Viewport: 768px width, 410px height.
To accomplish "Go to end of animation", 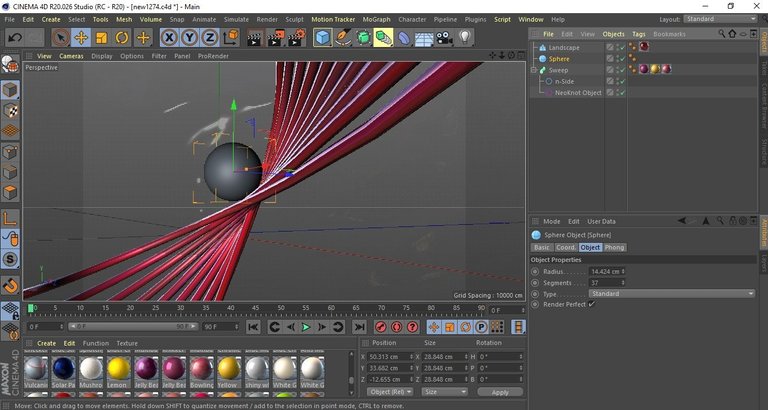I will pyautogui.click(x=359, y=327).
